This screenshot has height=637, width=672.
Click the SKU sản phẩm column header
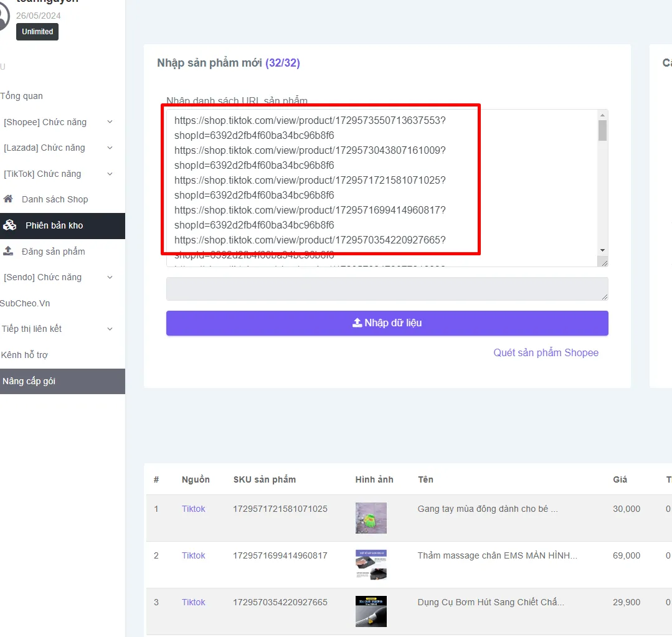pyautogui.click(x=265, y=480)
